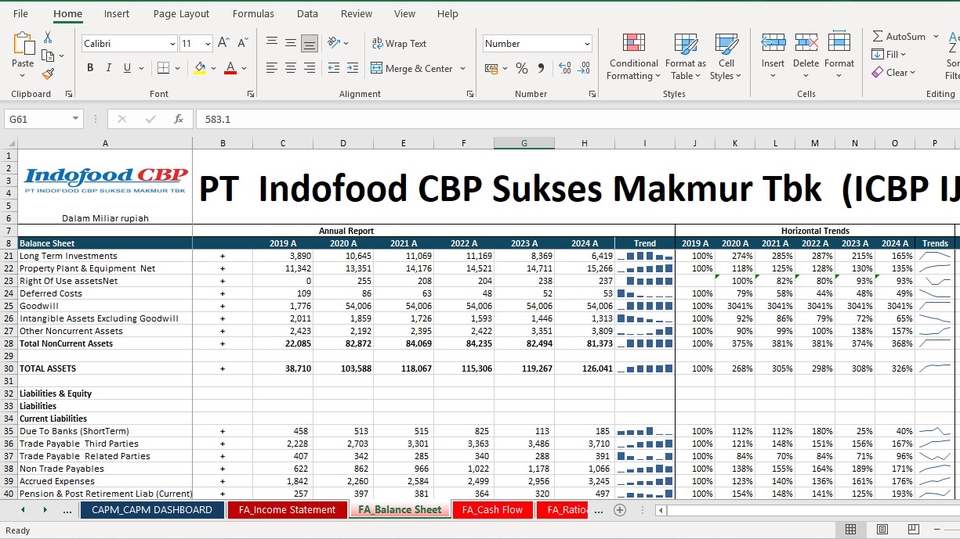Screen dimensions: 960x539
Task: Click the Copy icon
Action: pos(48,56)
